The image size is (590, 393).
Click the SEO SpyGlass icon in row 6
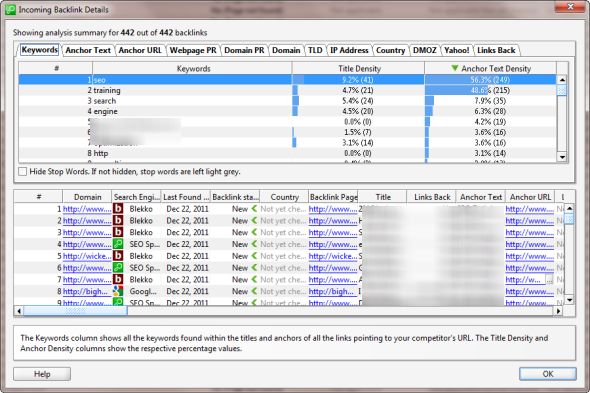[118, 268]
